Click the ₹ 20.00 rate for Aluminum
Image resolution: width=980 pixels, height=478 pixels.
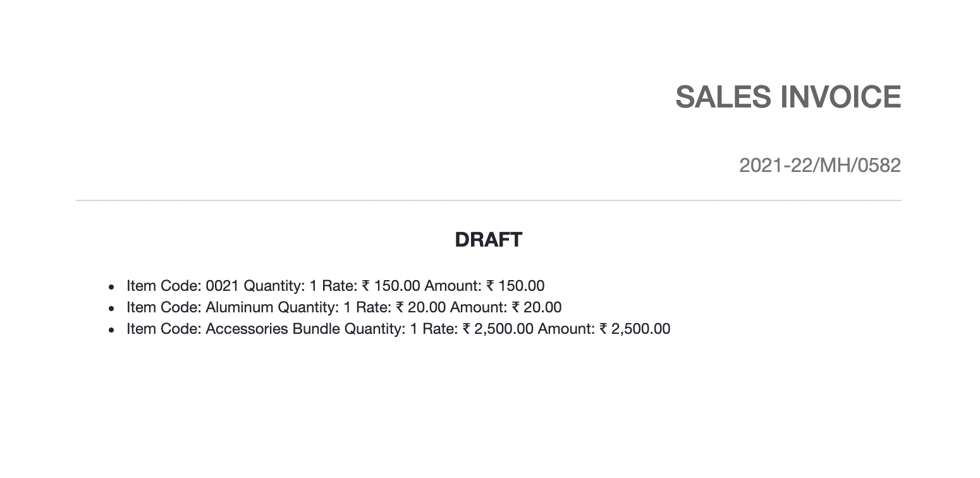pos(421,307)
